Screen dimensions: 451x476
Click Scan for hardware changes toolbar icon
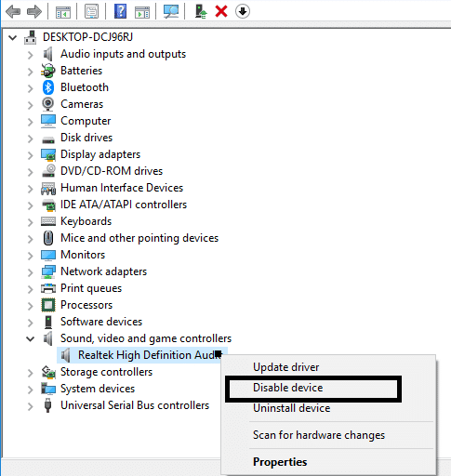171,11
